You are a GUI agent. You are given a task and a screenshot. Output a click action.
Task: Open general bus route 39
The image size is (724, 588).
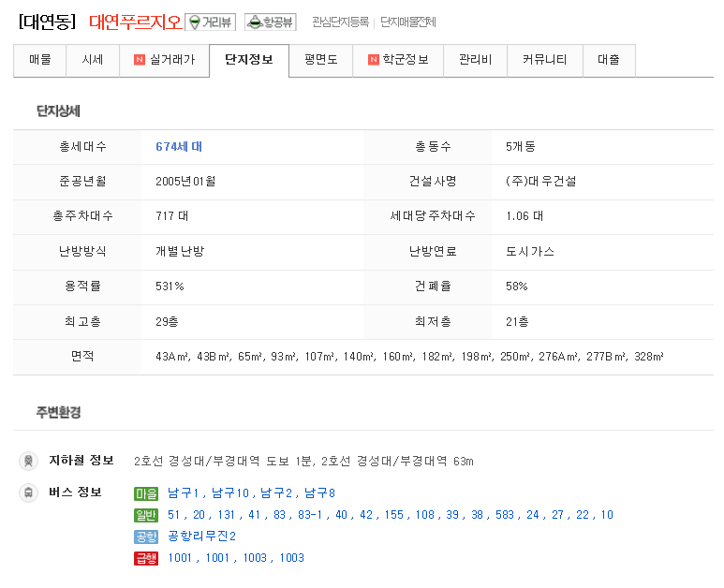pos(452,515)
